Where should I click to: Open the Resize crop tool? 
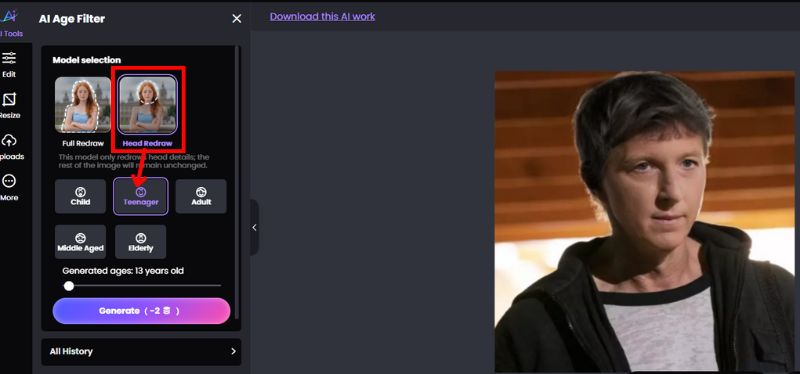(9, 106)
